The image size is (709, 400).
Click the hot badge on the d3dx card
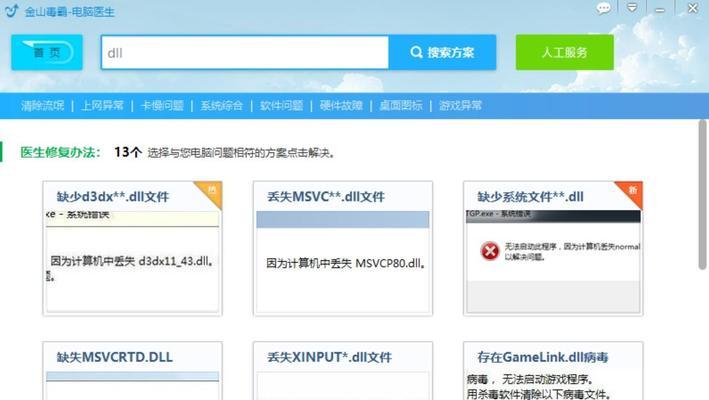pyautogui.click(x=211, y=190)
